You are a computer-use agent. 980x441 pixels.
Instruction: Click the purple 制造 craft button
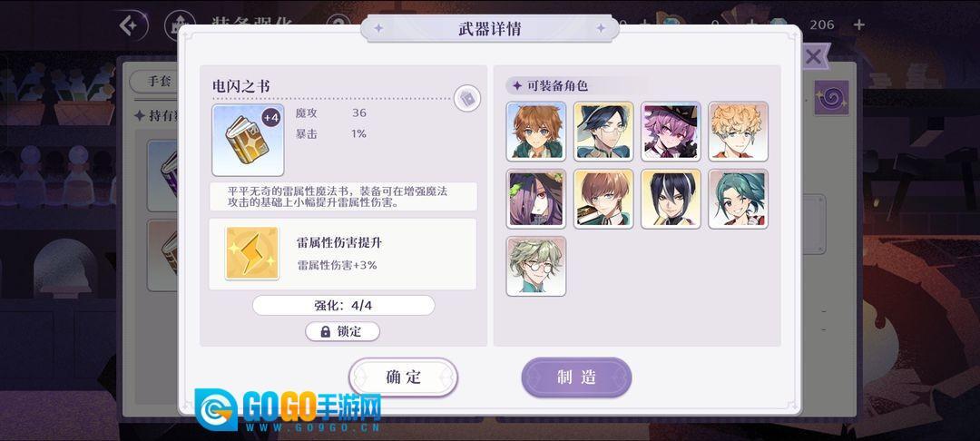pyautogui.click(x=576, y=377)
